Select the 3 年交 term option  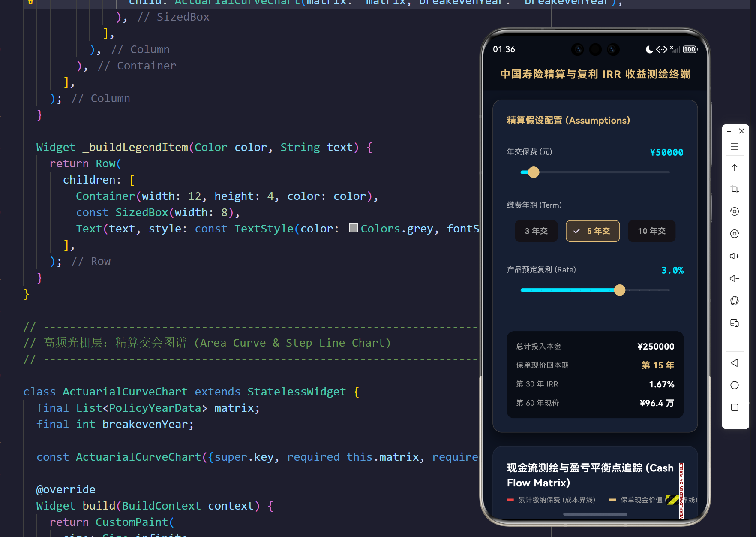(536, 231)
